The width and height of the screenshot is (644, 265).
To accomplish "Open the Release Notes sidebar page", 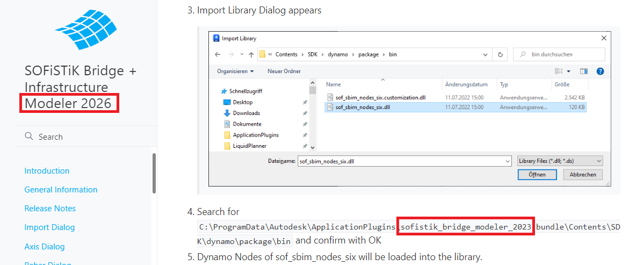I will 50,209.
